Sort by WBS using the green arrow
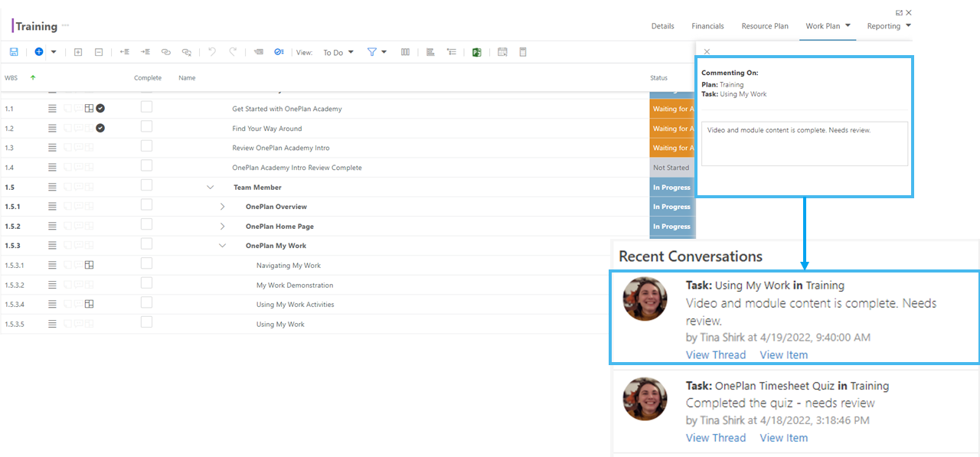 (x=33, y=77)
